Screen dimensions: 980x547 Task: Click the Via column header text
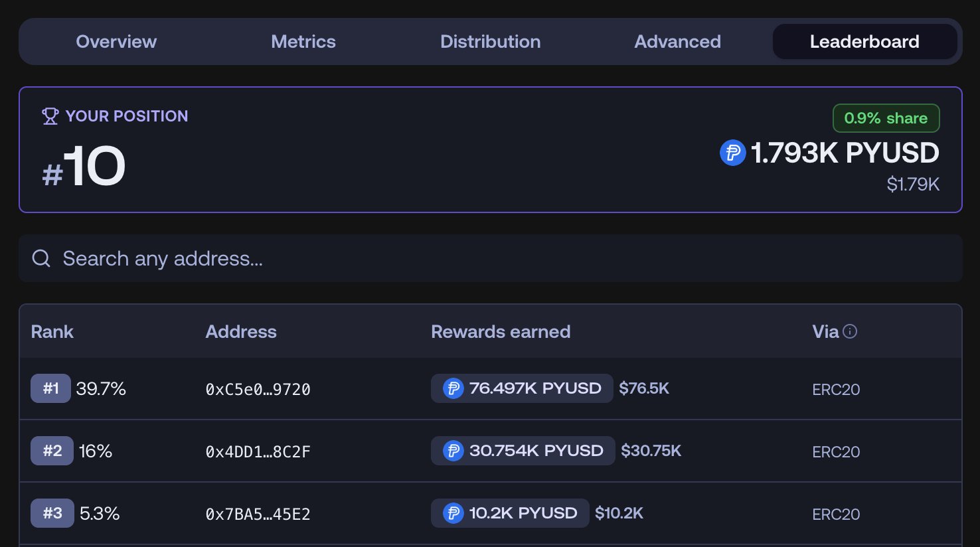point(825,332)
